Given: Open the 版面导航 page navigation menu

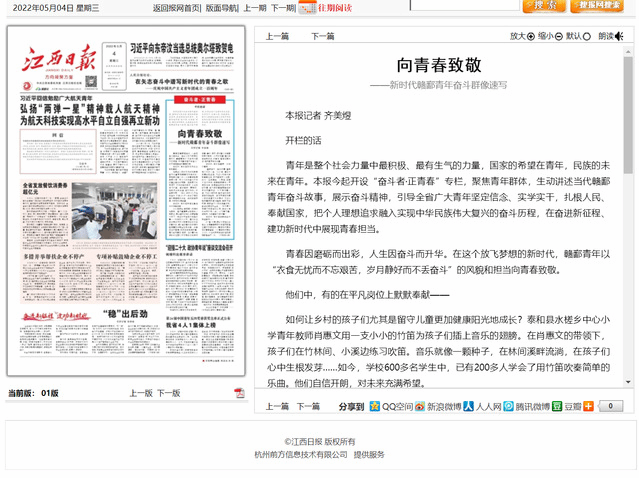Looking at the screenshot, I should pos(222,7).
